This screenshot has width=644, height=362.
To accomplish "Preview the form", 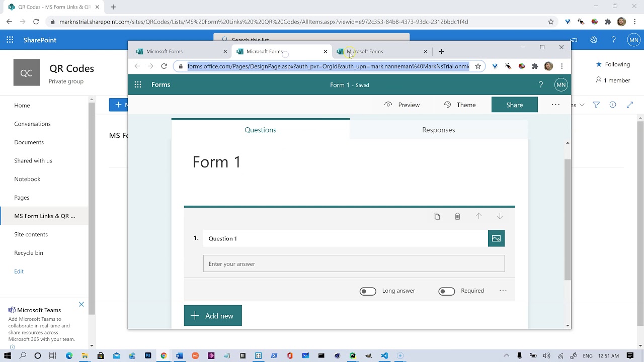I will pyautogui.click(x=401, y=105).
